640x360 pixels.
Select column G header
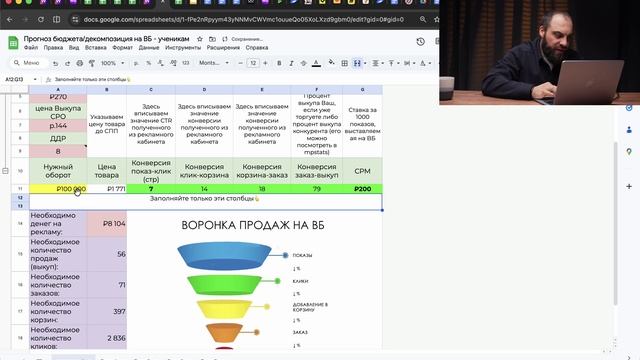coord(362,89)
